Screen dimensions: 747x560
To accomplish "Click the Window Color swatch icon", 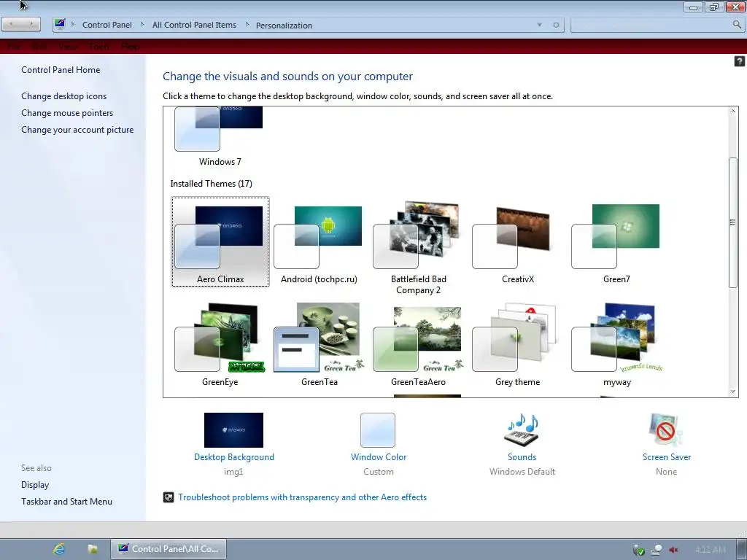I will click(x=378, y=430).
